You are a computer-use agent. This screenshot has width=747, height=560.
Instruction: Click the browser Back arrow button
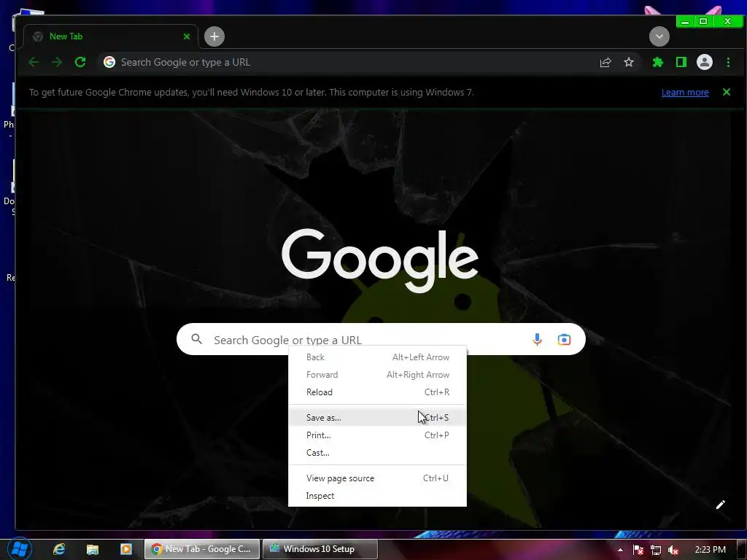(x=34, y=63)
